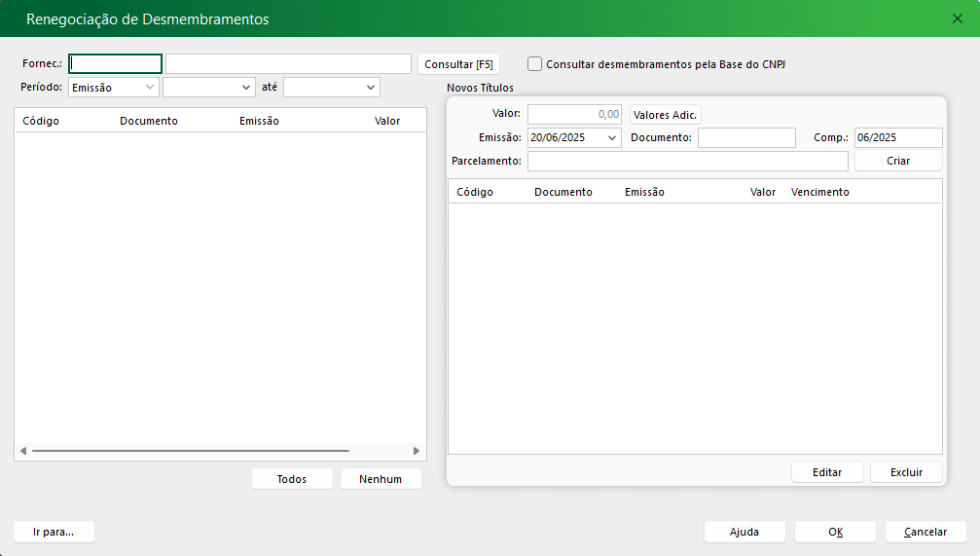The image size is (980, 556).
Task: Open the Ir para... menu button
Action: click(54, 532)
